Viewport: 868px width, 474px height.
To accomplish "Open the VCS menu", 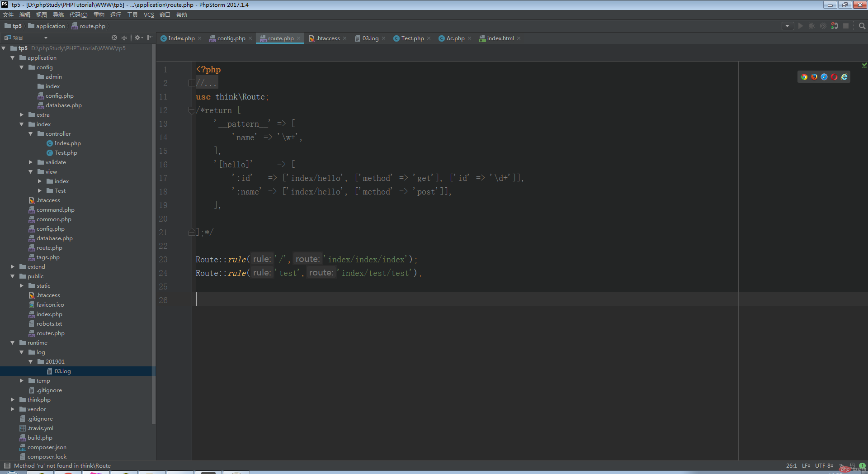I will (149, 15).
